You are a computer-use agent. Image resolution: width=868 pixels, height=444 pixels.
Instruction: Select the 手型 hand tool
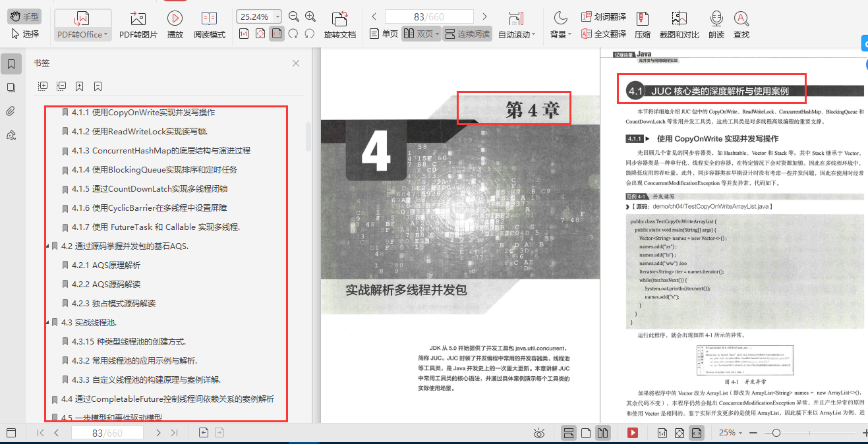(24, 16)
